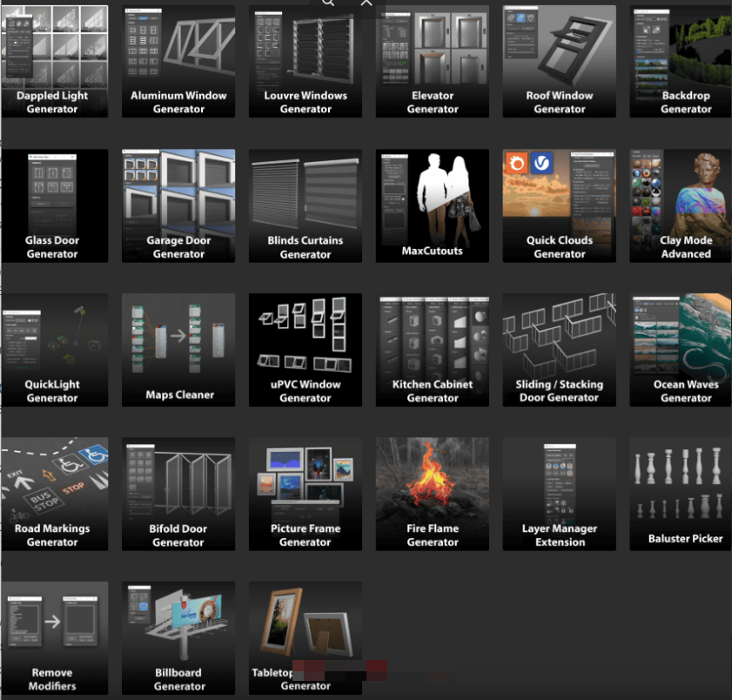
Task: Choose the Picture Frame Generator card
Action: [x=306, y=494]
